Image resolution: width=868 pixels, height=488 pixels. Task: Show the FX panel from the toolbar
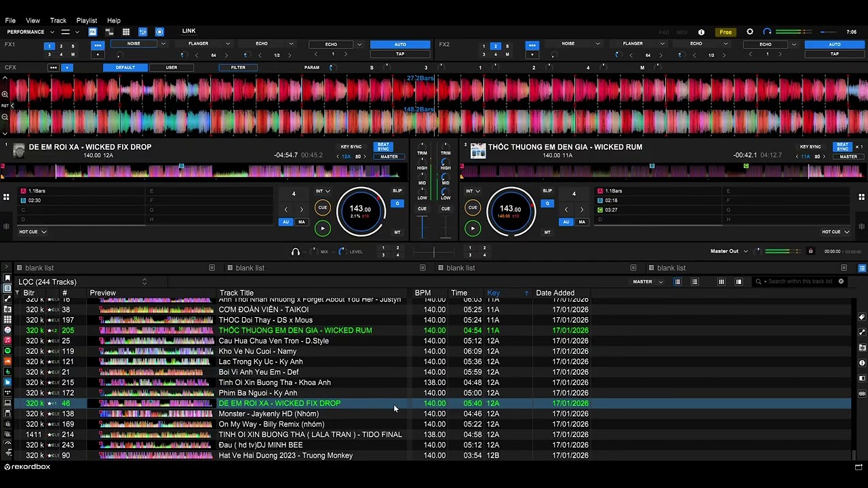pos(93,32)
